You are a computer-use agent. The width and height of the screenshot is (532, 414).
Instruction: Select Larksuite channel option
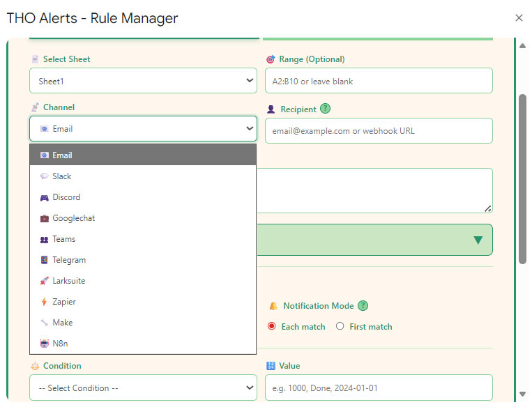tap(143, 281)
